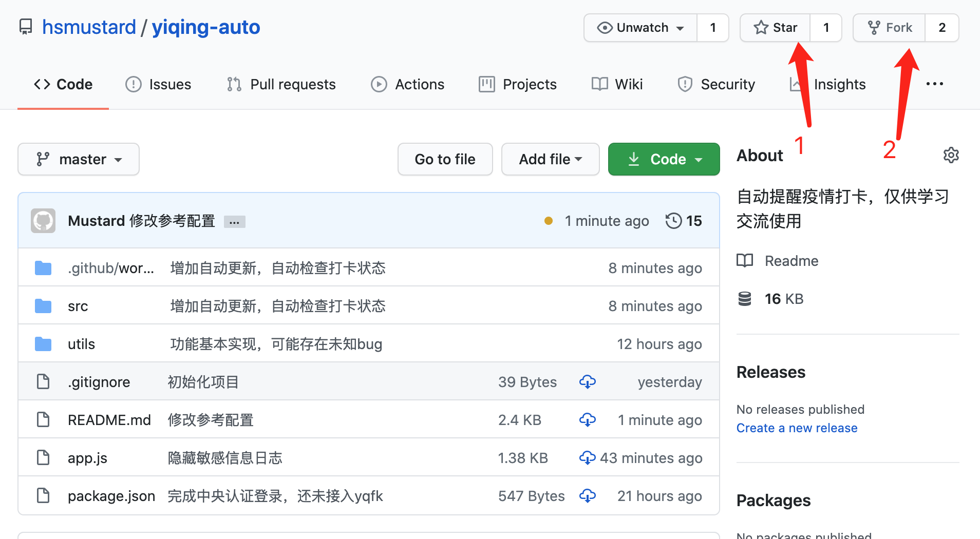Click the utils folder icon
Screen dimensions: 980x539
pyautogui.click(x=43, y=344)
